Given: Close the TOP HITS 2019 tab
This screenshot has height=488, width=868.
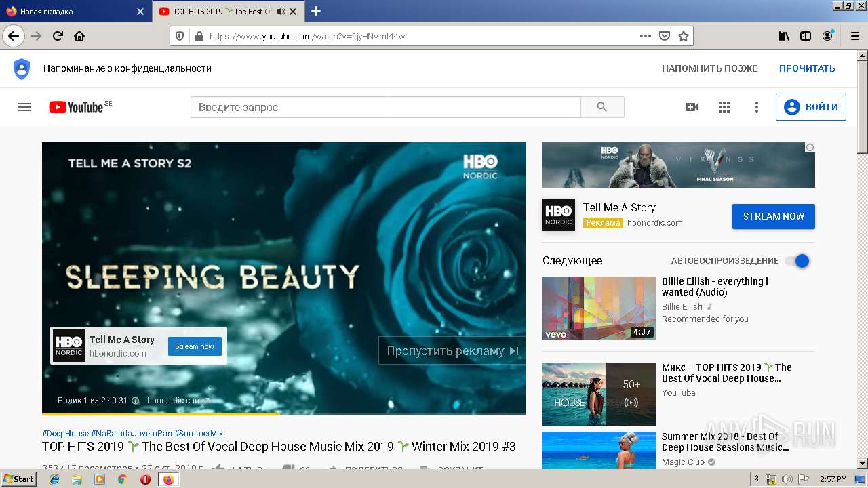Looking at the screenshot, I should [293, 12].
